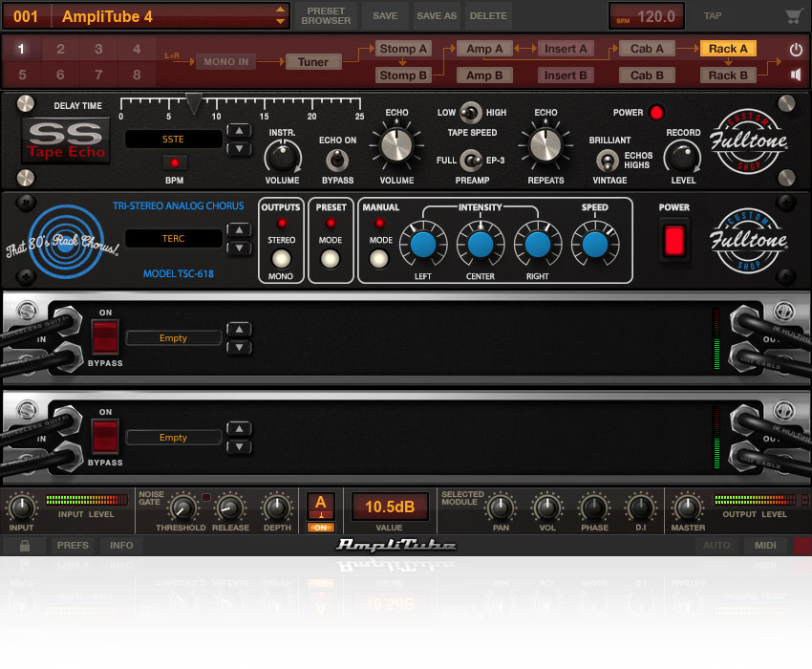812x669 pixels.
Task: Open the AmpliTube 4 preset selector arrows
Action: pos(280,16)
